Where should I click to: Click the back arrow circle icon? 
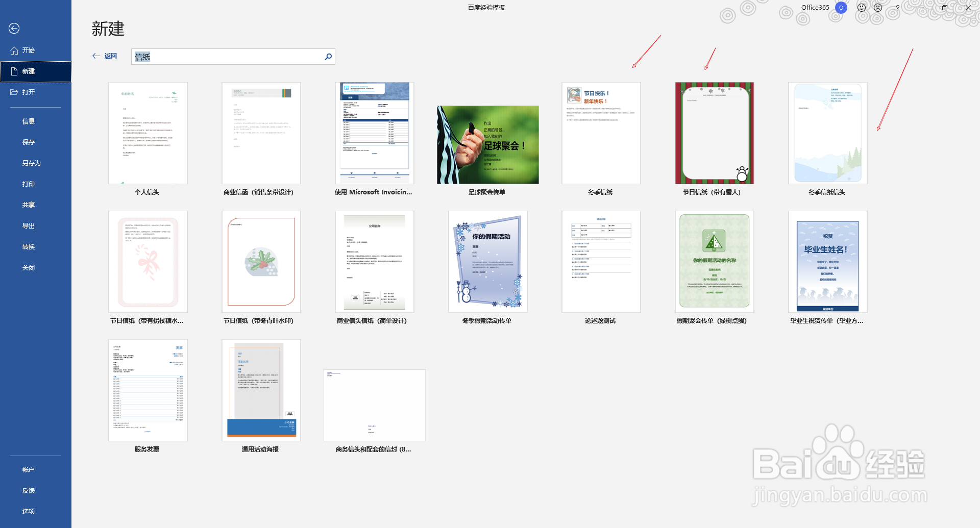pos(14,29)
